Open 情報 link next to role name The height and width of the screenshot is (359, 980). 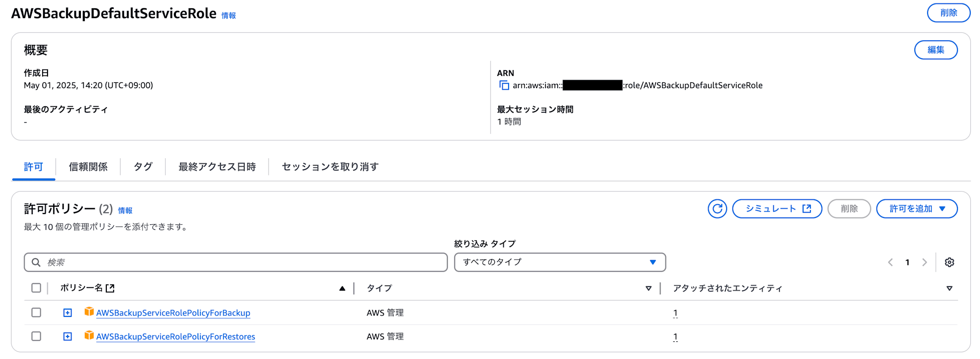click(228, 16)
